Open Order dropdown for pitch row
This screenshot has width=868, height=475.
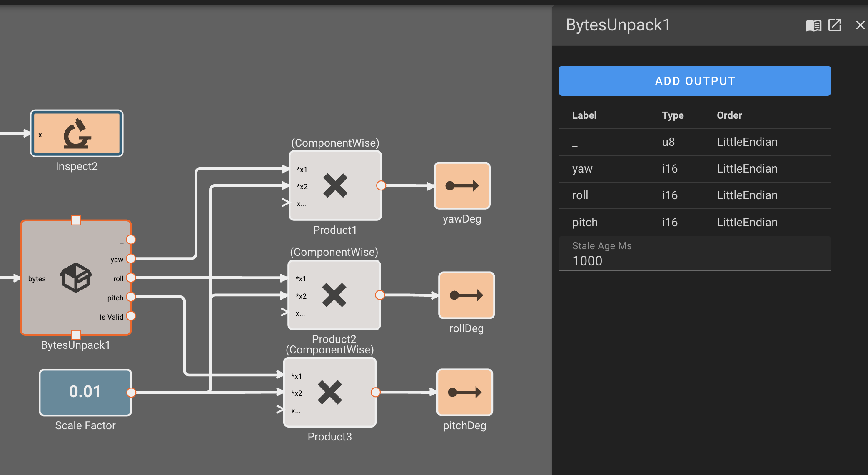click(747, 222)
